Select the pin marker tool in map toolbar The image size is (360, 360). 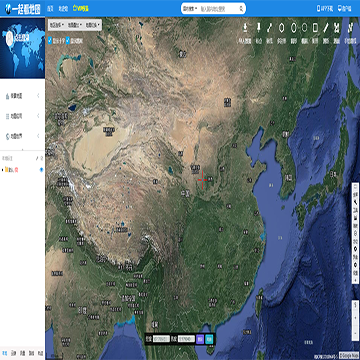[x=258, y=28]
